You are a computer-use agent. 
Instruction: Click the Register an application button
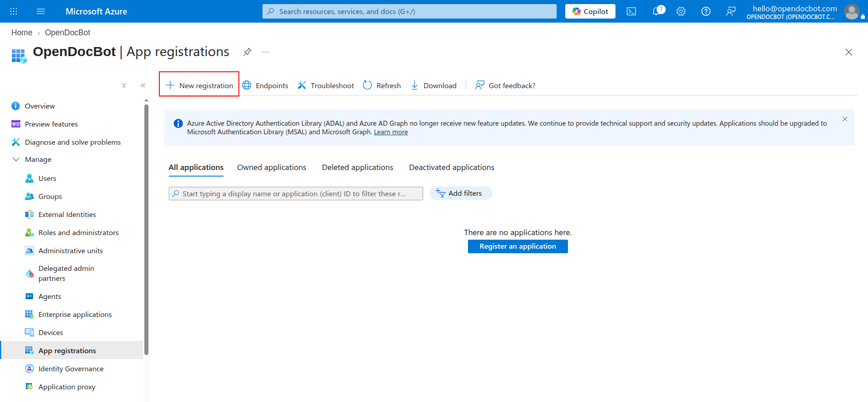click(518, 246)
